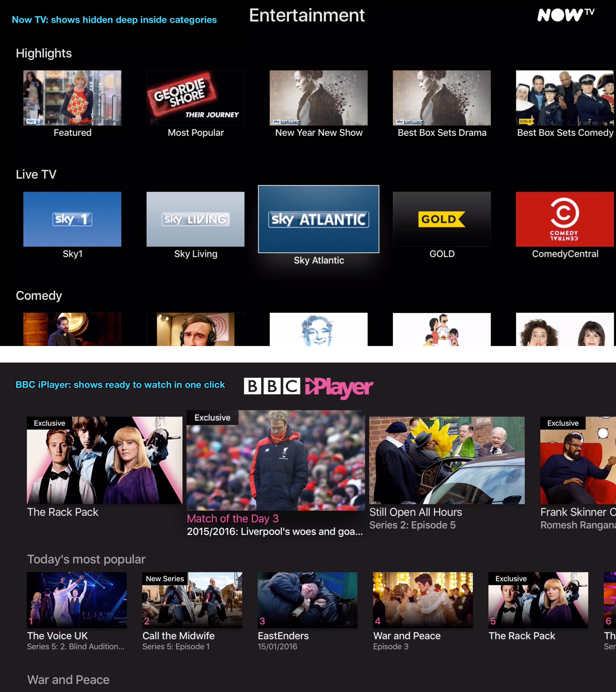Click the NOW TV logo

click(x=566, y=15)
